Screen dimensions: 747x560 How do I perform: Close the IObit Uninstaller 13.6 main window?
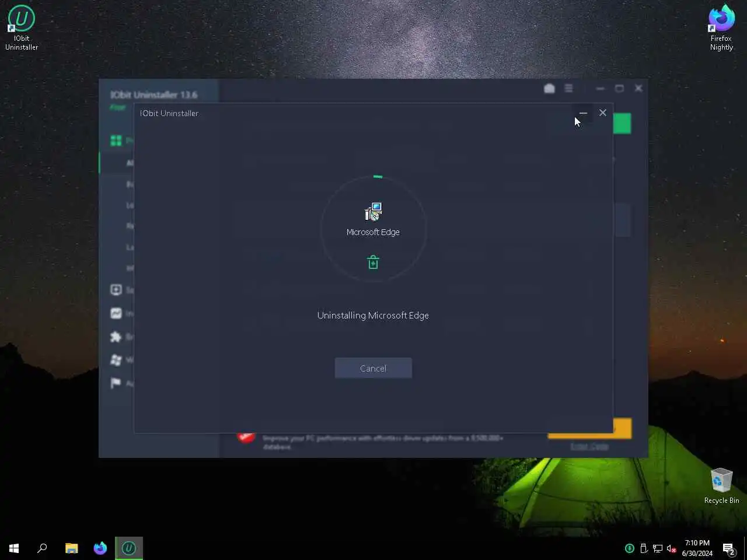click(638, 88)
